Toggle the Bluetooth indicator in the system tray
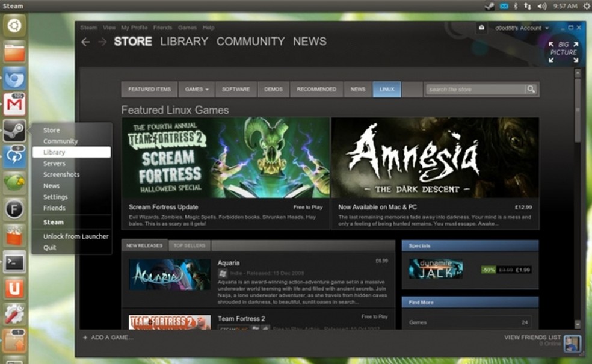This screenshot has height=364, width=592. coord(514,5)
